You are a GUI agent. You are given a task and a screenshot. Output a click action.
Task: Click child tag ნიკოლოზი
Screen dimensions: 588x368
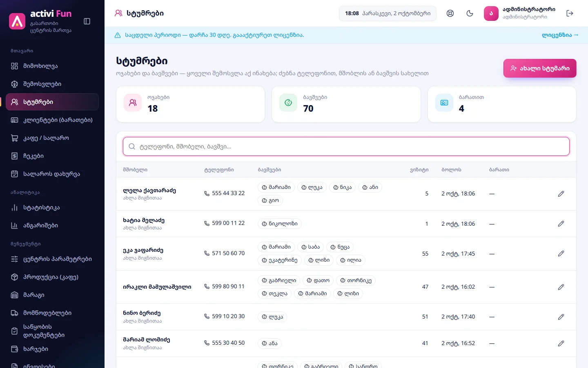coord(280,224)
